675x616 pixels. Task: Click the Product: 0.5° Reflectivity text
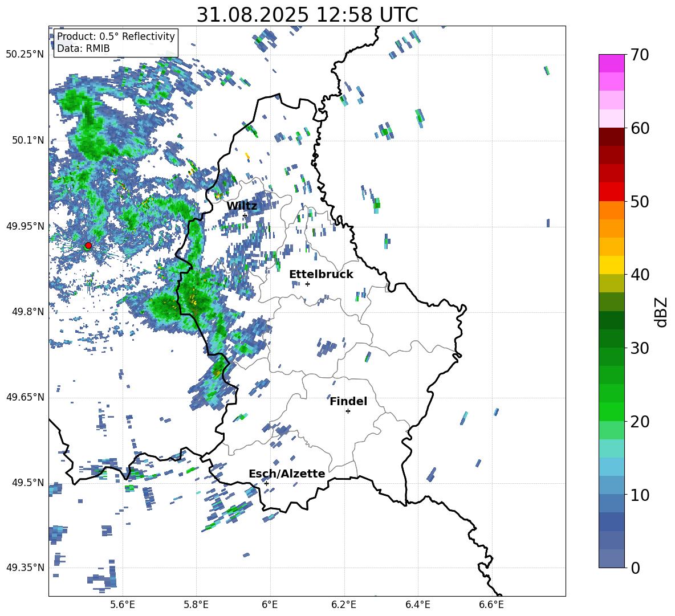click(116, 36)
